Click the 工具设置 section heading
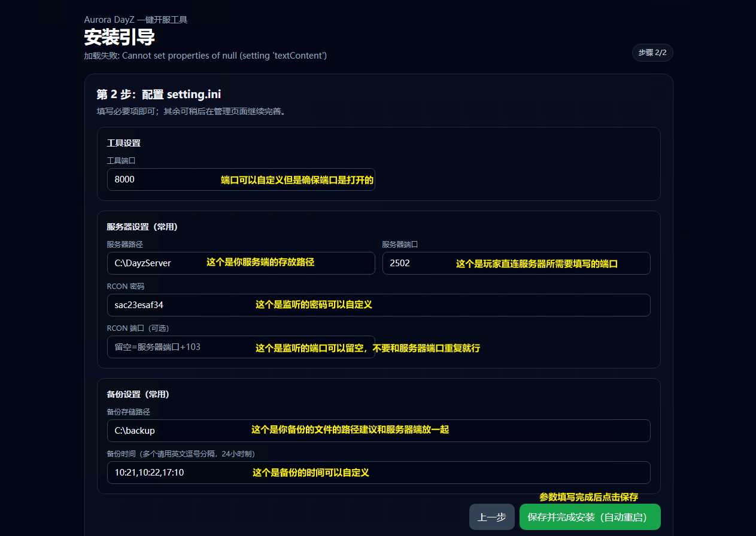Viewport: 756px width, 536px height. tap(123, 143)
